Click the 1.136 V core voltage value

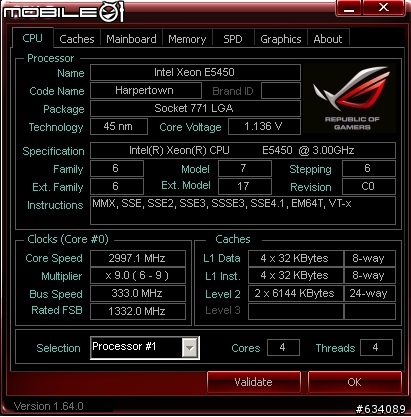(264, 126)
